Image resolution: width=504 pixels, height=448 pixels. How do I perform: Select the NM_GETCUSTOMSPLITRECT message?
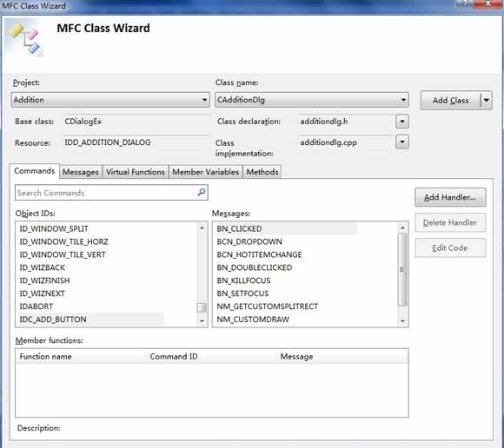tap(268, 306)
